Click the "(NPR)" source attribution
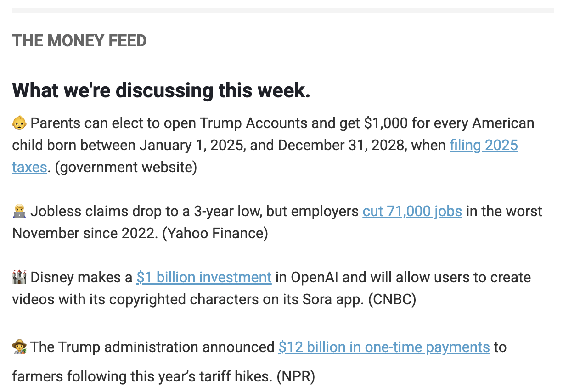Viewport: 563px width, 392px height. click(x=296, y=377)
